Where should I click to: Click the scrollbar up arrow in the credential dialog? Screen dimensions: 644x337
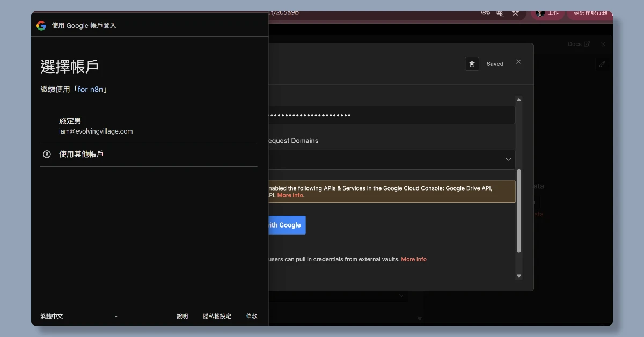pyautogui.click(x=519, y=100)
